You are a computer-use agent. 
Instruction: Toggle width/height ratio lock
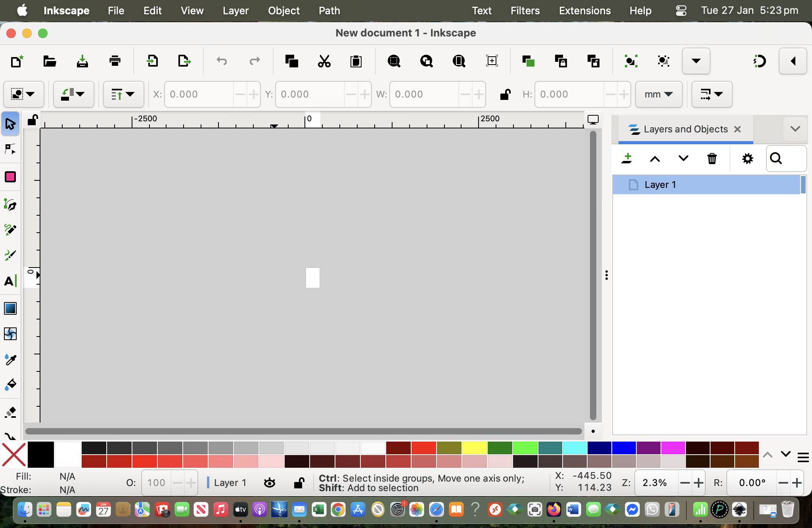point(505,94)
